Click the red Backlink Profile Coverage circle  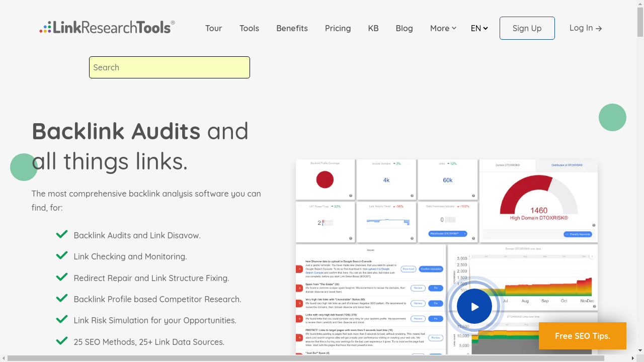click(325, 179)
